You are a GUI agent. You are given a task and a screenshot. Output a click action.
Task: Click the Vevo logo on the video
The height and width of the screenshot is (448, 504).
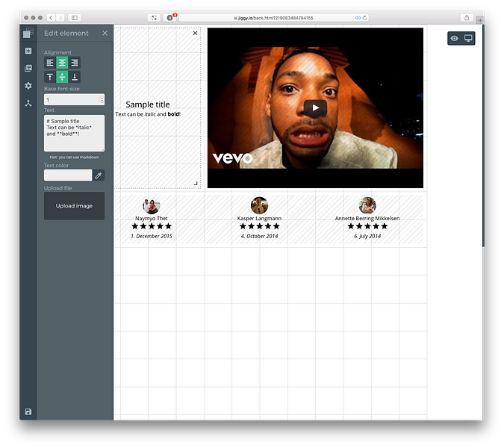232,158
